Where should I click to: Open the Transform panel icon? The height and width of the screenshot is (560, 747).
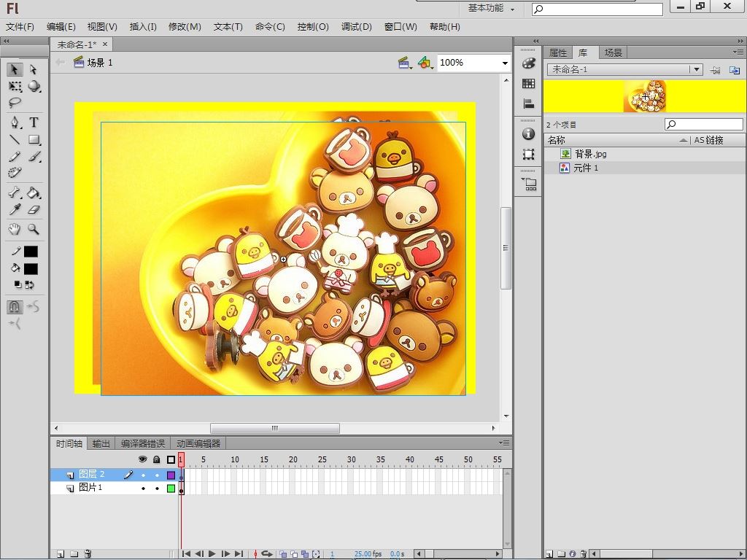click(528, 155)
